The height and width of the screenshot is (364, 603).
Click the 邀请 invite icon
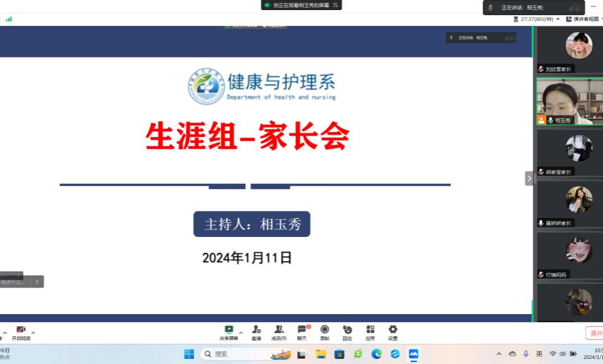coord(256,332)
